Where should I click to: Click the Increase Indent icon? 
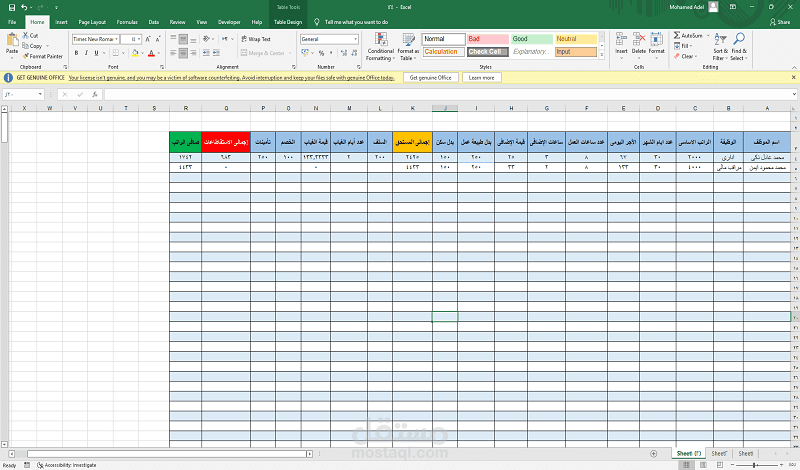pyautogui.click(x=216, y=53)
